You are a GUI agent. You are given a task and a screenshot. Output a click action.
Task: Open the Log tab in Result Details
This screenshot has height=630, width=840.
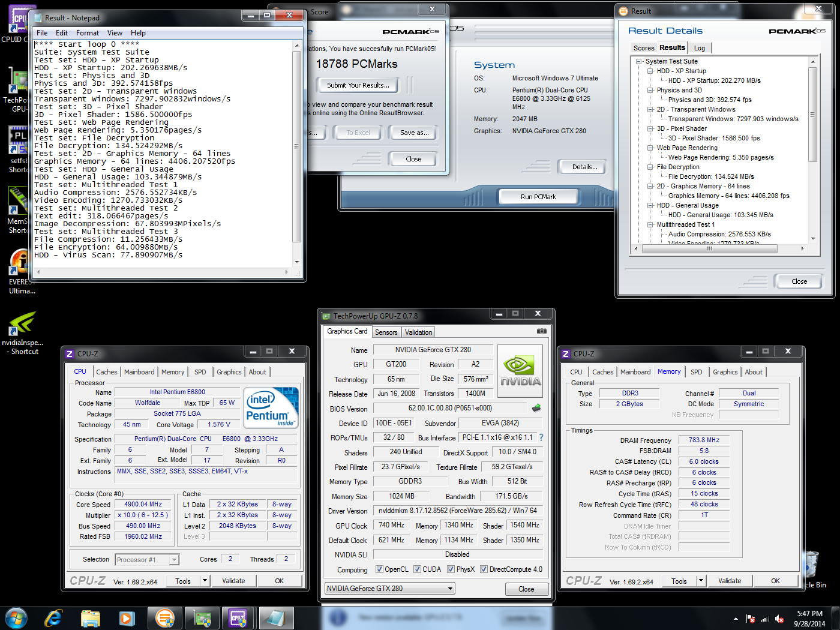point(700,48)
